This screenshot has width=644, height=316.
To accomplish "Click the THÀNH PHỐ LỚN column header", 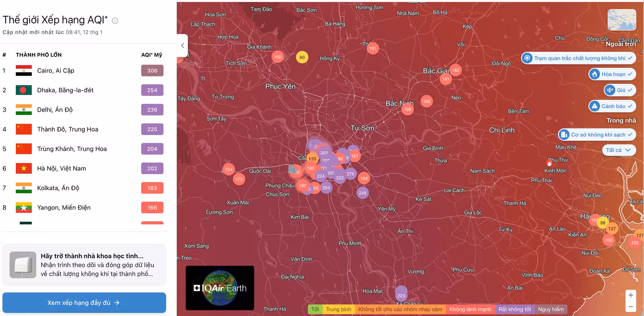I will [38, 55].
